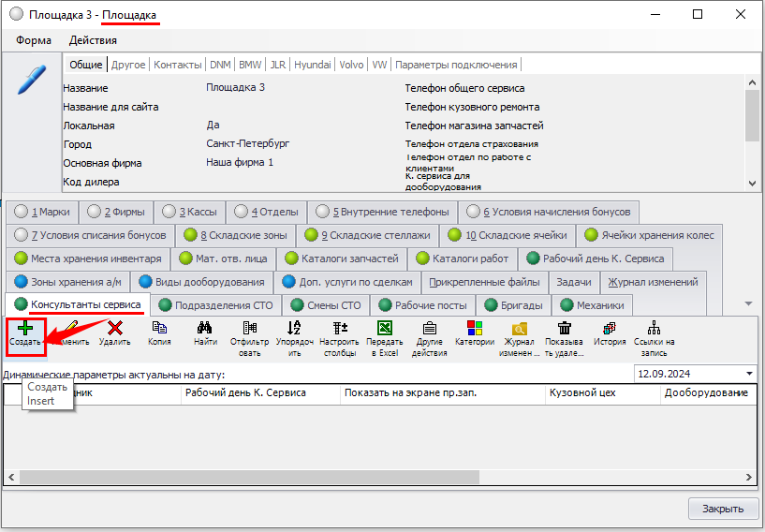Open the Действия menu
The height and width of the screenshot is (532, 765).
pos(93,40)
